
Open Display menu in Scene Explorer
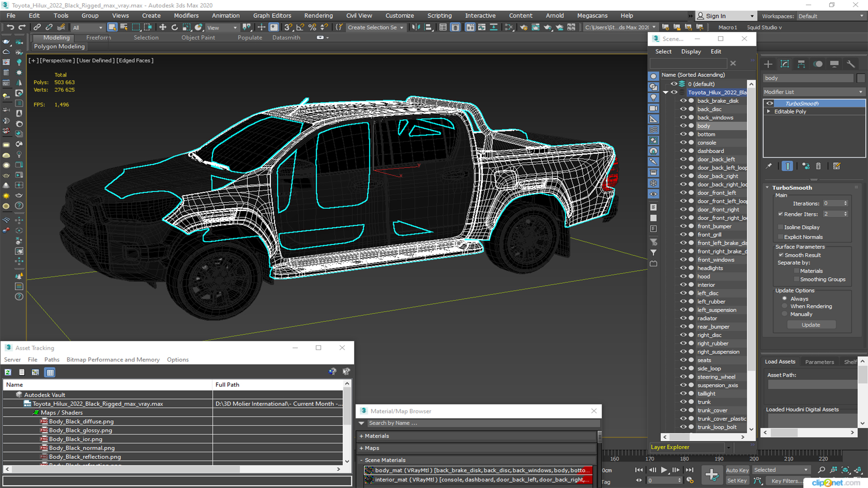pyautogui.click(x=691, y=52)
